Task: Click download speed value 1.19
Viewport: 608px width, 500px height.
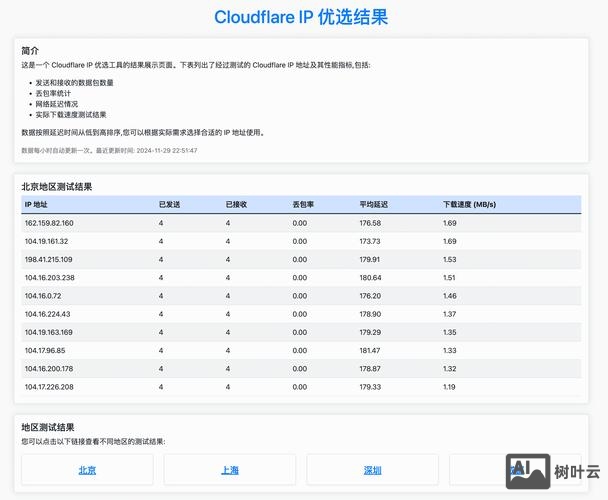Action: tap(449, 387)
